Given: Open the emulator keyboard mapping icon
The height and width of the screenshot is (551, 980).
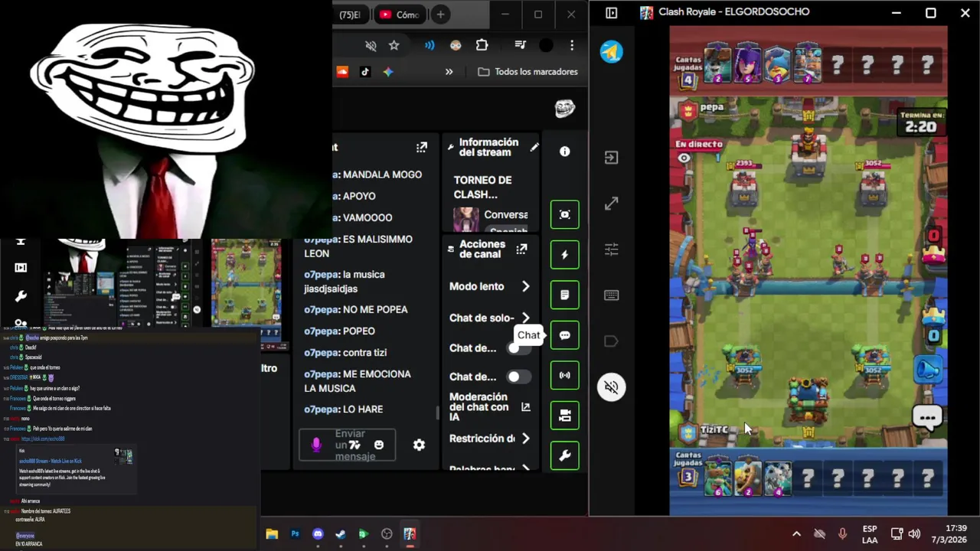Looking at the screenshot, I should [x=611, y=295].
